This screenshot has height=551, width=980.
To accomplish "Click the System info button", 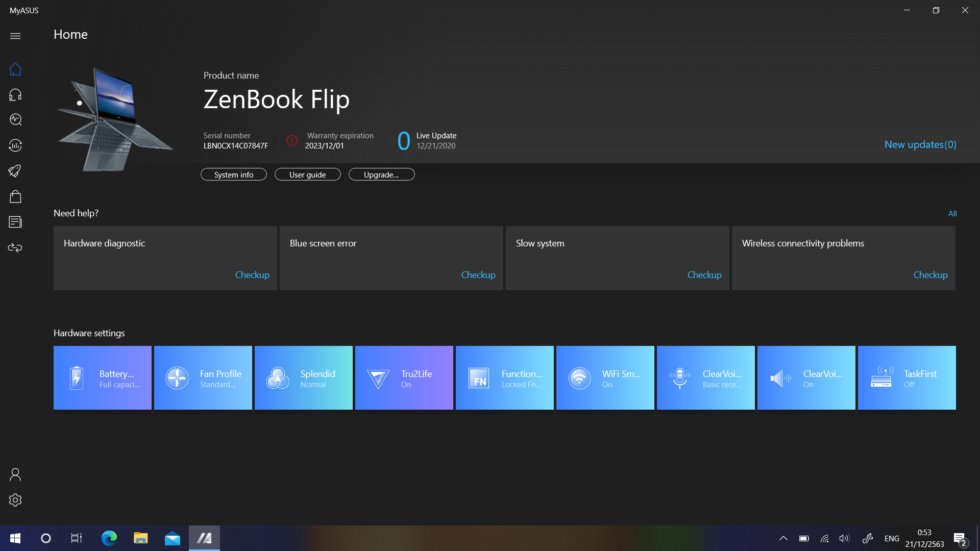I will 234,174.
